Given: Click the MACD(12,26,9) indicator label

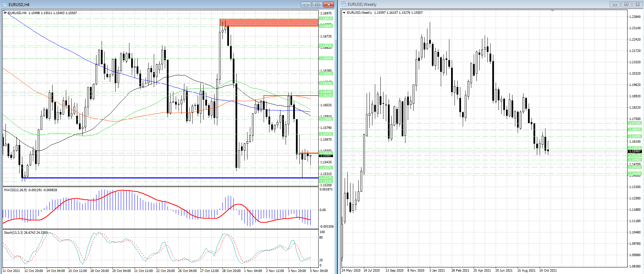Looking at the screenshot, I should (30, 190).
